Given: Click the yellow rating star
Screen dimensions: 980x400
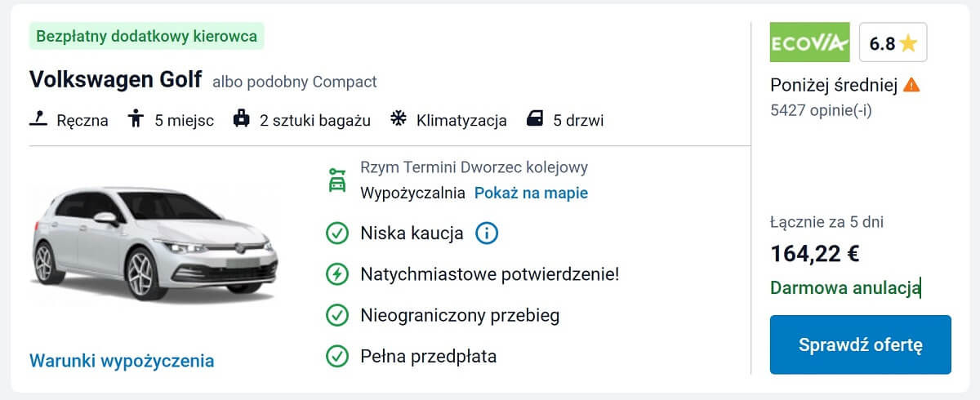Looking at the screenshot, I should (908, 44).
